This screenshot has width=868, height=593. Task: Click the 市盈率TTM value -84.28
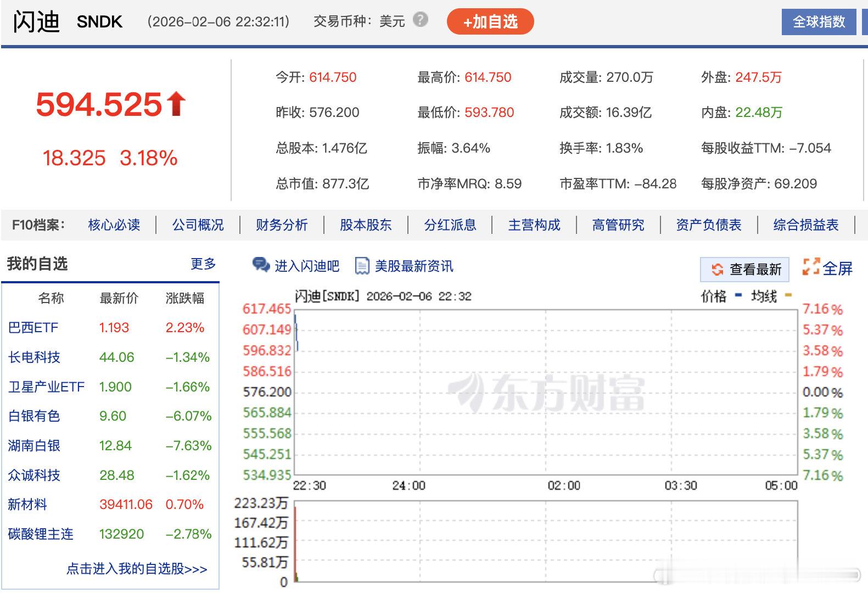coord(656,184)
